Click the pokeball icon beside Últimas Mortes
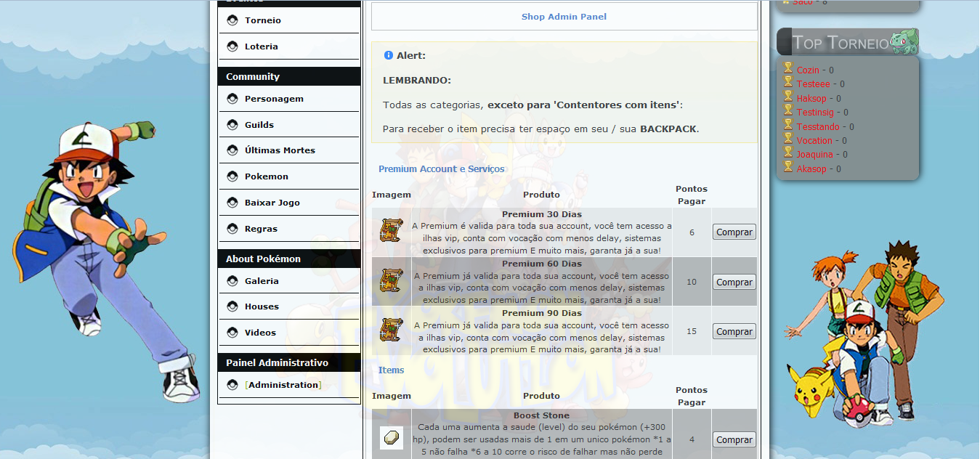Screen dimensions: 980x459 232,150
